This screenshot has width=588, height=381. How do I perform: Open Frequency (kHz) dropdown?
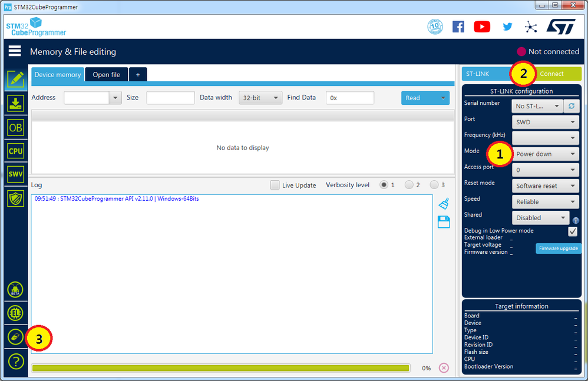(545, 138)
